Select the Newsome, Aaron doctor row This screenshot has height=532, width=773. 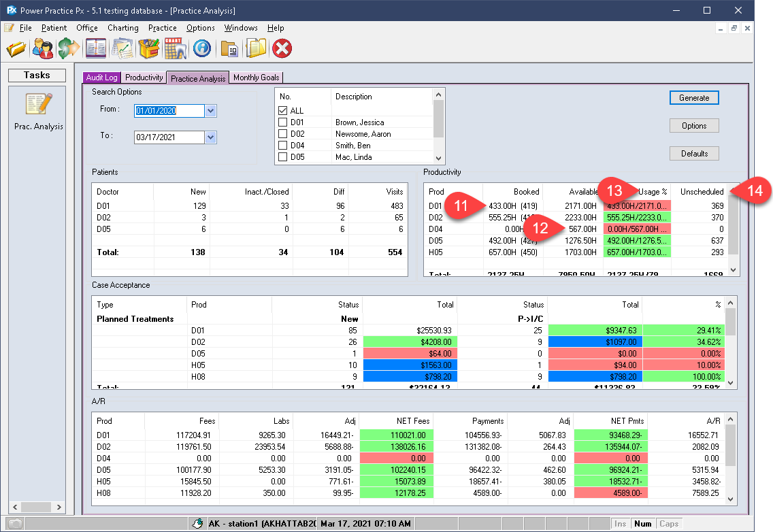click(x=355, y=133)
